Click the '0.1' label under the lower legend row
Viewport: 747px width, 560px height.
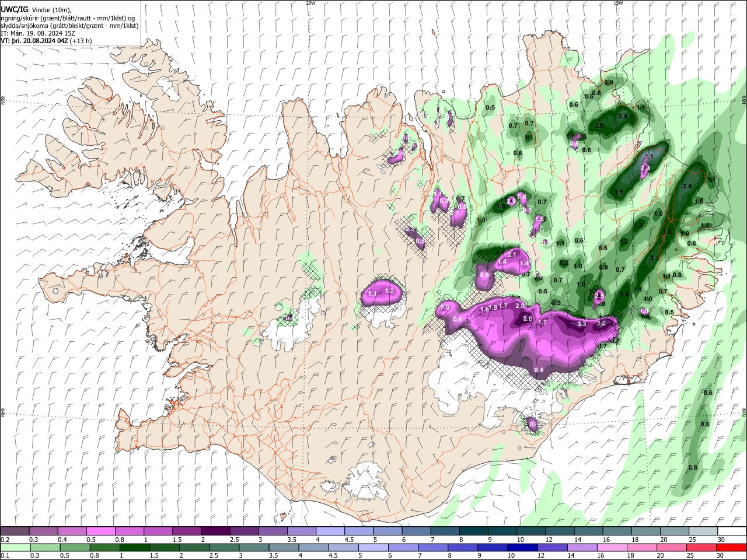(x=4, y=556)
